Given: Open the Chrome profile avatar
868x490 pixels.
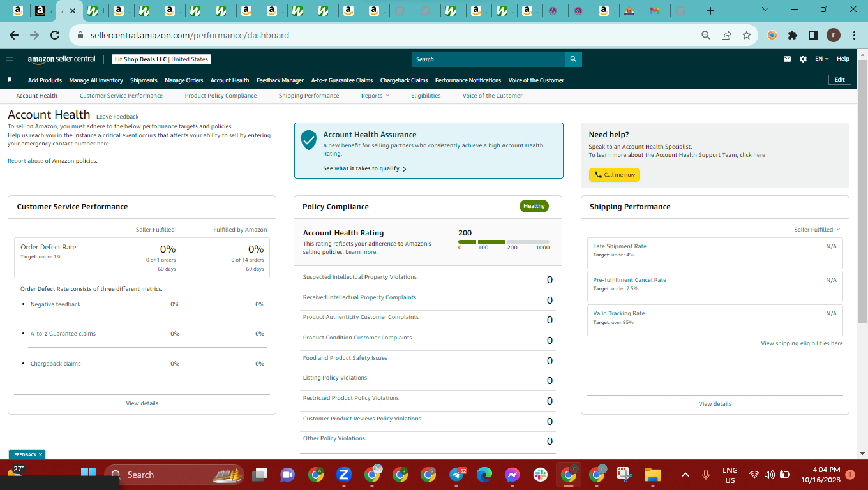Looking at the screenshot, I should click(x=834, y=36).
